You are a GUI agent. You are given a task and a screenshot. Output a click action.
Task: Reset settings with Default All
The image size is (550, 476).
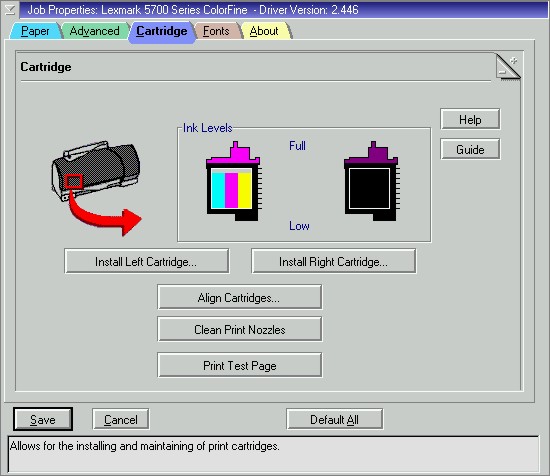click(334, 419)
